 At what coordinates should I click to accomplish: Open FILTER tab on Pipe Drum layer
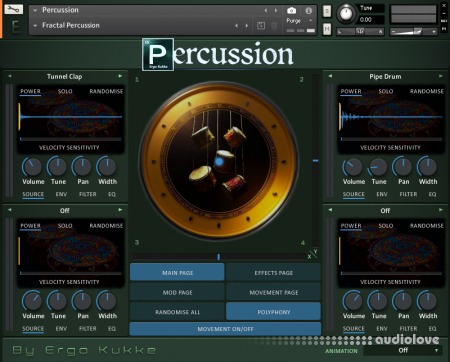(x=408, y=194)
